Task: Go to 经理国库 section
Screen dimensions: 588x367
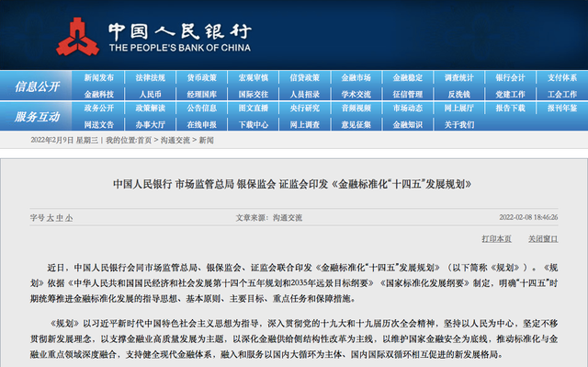Action: pyautogui.click(x=202, y=94)
